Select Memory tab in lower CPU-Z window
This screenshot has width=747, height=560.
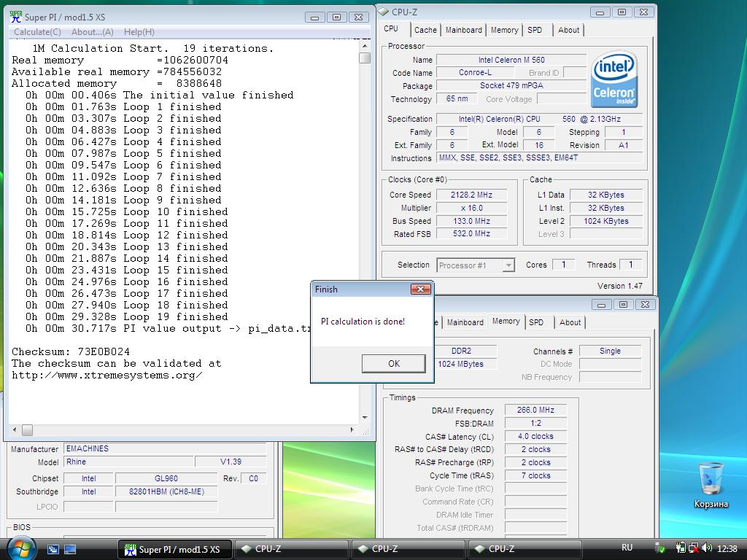[x=506, y=322]
